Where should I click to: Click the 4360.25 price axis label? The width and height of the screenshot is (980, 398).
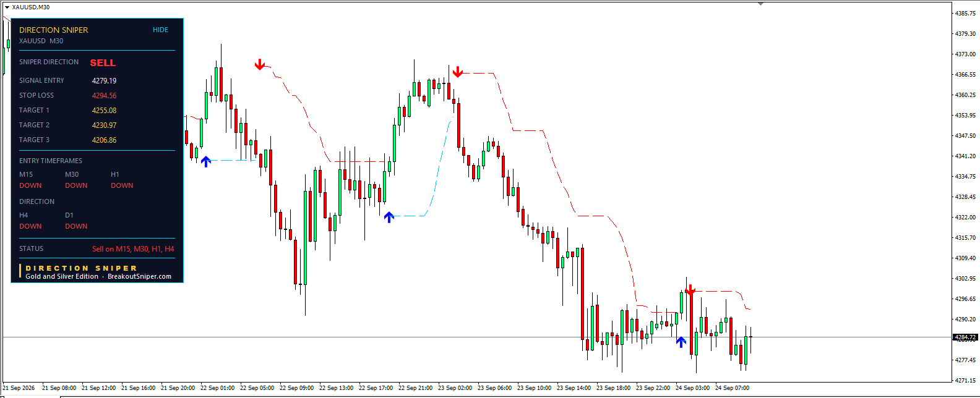click(966, 95)
